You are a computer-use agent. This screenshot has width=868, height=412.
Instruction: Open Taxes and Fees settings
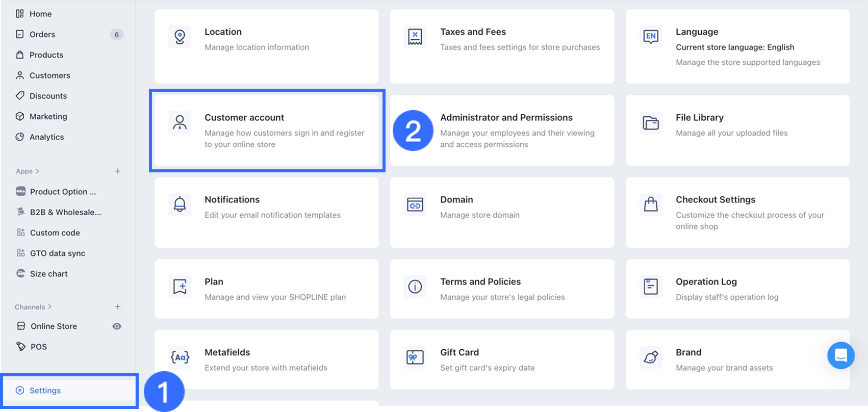502,46
